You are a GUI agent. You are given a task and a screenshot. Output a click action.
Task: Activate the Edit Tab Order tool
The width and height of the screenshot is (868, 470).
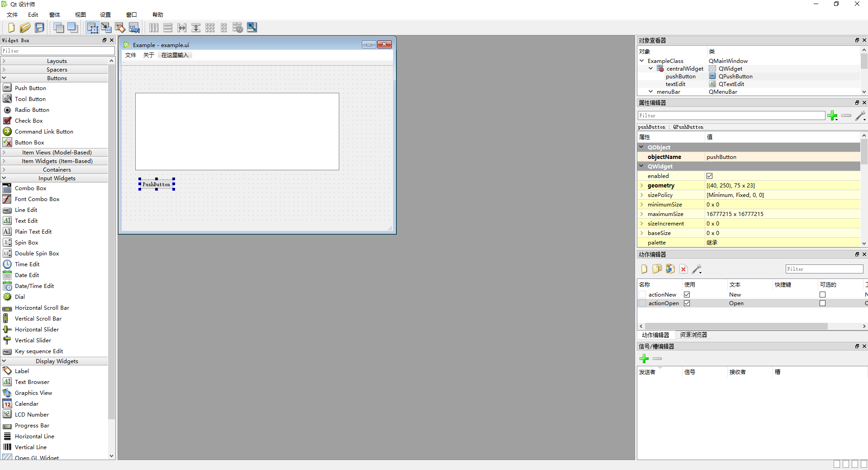[134, 28]
